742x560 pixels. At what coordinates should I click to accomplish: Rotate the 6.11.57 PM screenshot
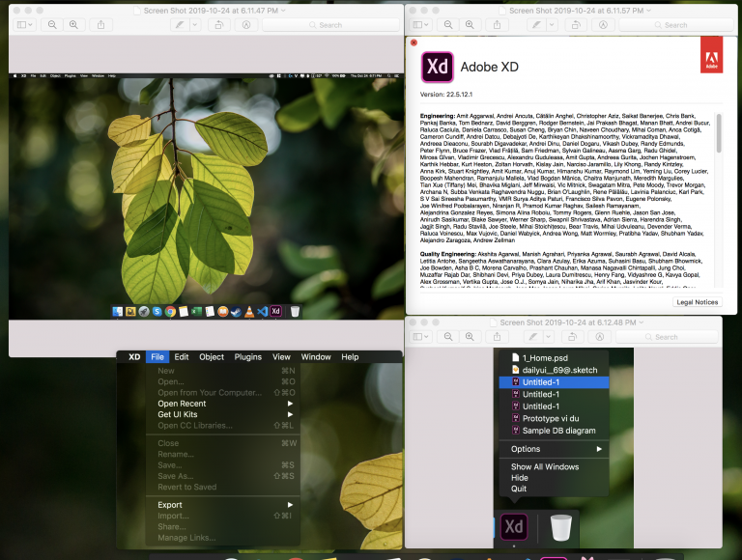tap(576, 24)
